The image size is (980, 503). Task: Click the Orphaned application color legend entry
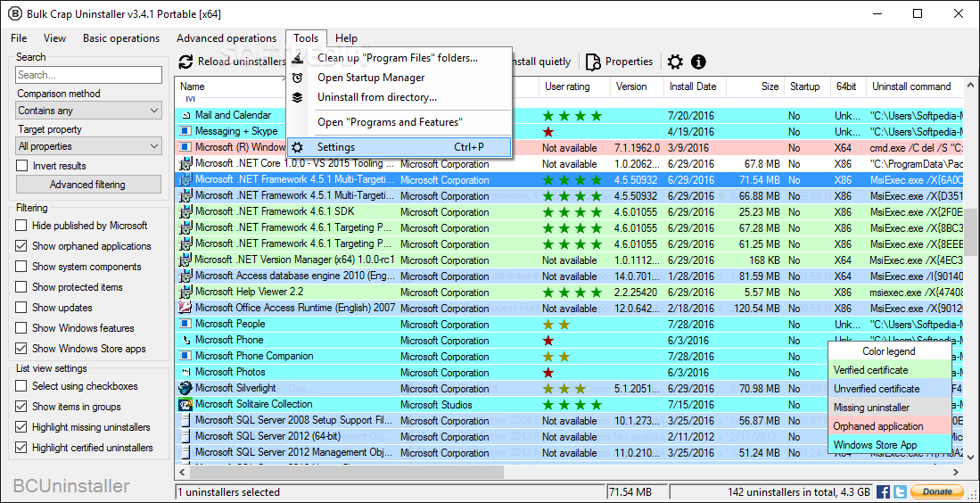click(889, 426)
